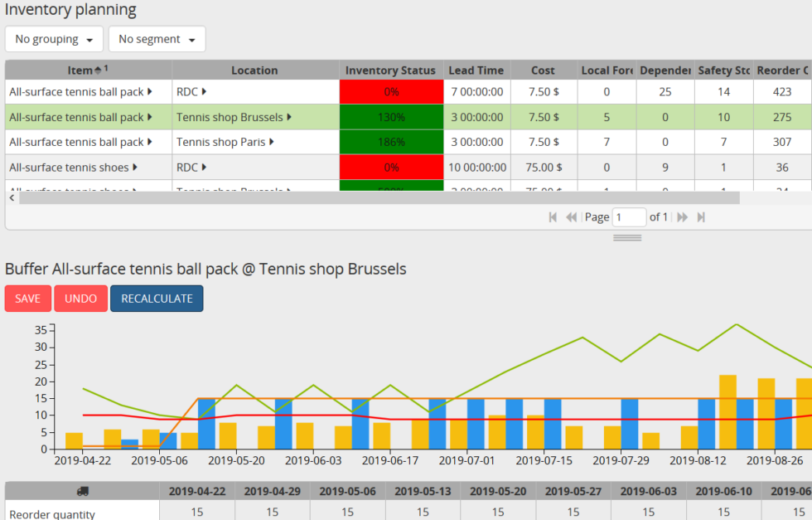Open the No segment dropdown

pos(157,39)
